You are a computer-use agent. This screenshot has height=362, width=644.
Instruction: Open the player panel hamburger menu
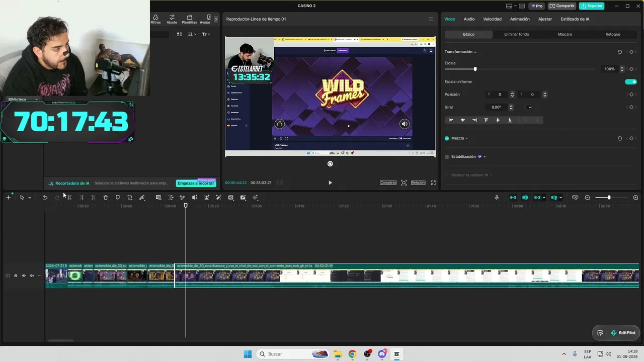431,19
